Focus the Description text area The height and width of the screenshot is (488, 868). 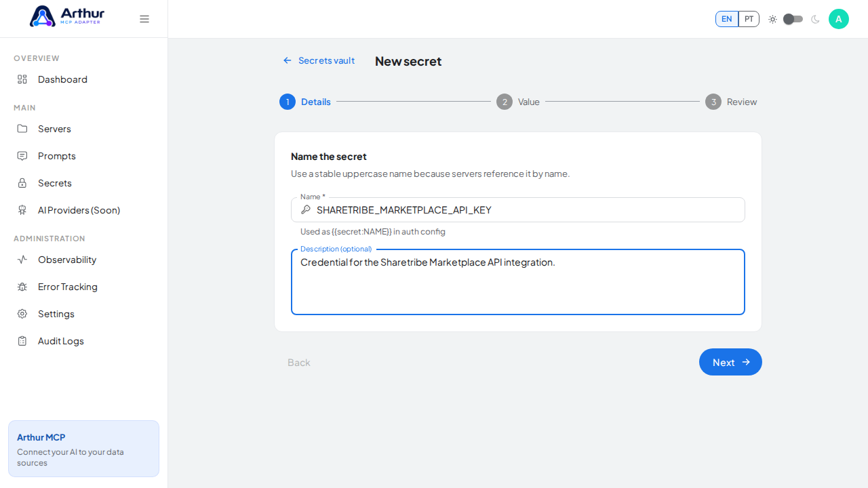pos(518,282)
